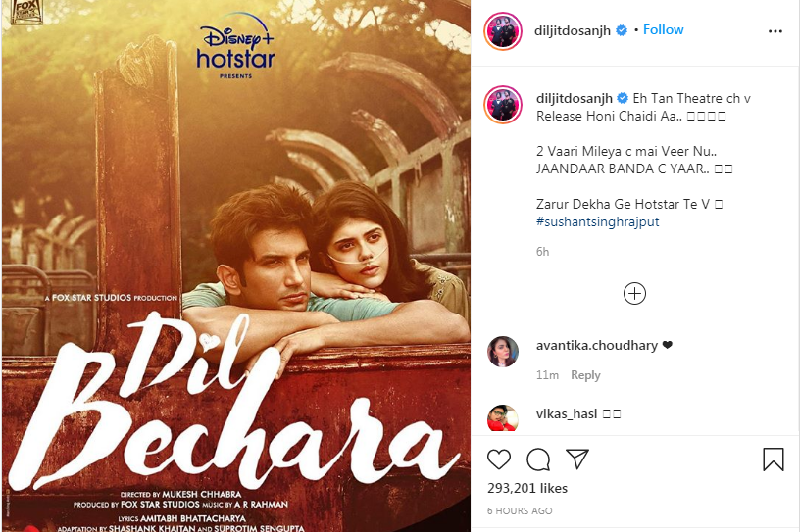Load more comments with plus circle
800x532 pixels.
634,293
